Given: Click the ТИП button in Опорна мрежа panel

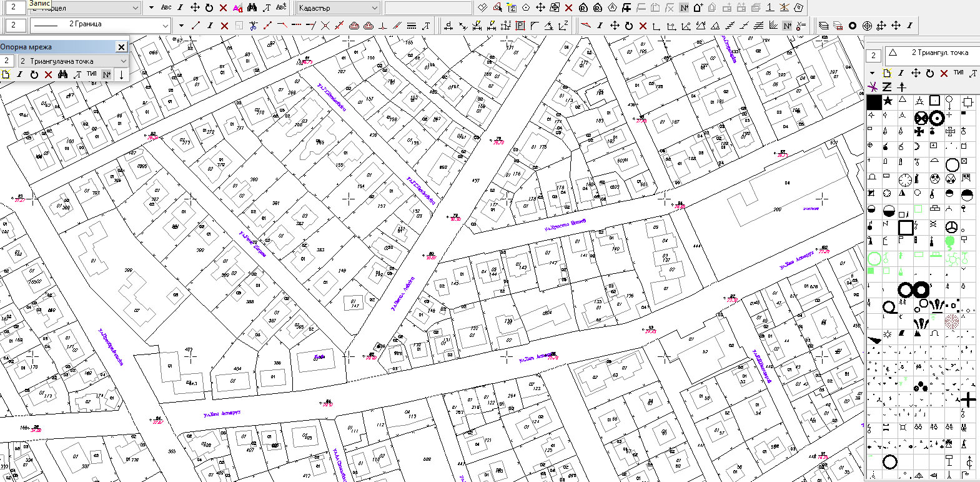Looking at the screenshot, I should coord(92,74).
